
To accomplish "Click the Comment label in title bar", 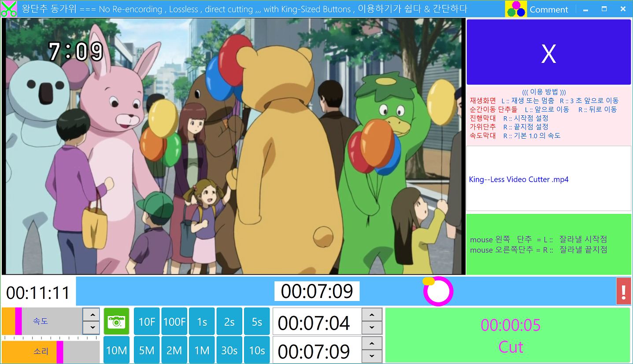I will 549,9.
